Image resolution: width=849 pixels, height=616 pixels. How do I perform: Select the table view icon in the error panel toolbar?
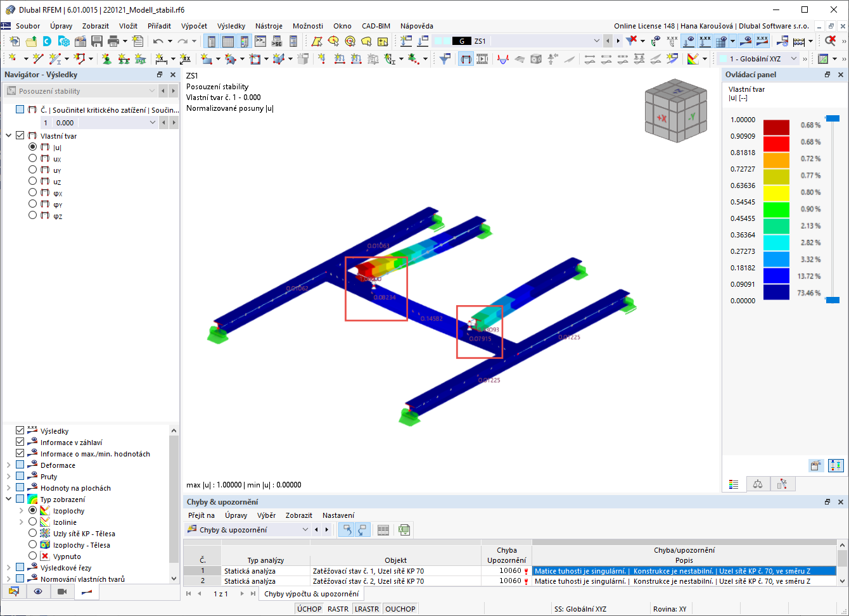[x=383, y=529]
